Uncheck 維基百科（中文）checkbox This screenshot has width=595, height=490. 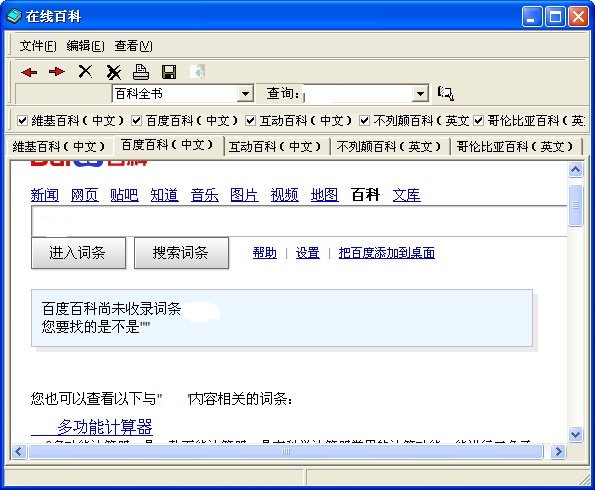pyautogui.click(x=22, y=121)
